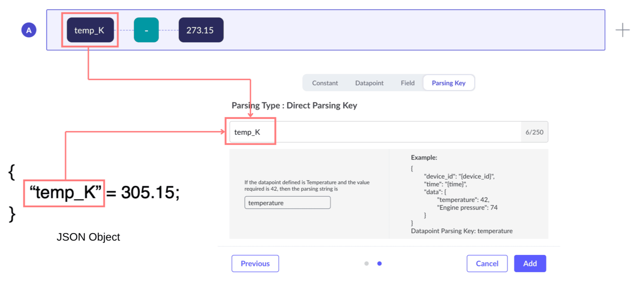The height and width of the screenshot is (283, 644).
Task: Open the Field tab
Action: coord(407,83)
